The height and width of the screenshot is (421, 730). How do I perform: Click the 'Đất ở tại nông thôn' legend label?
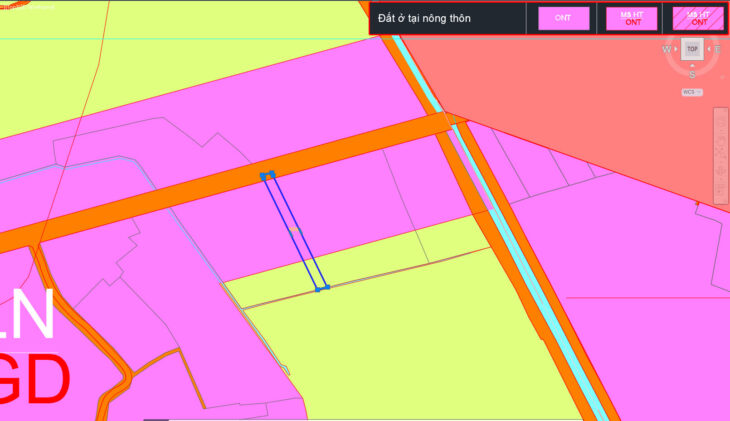pos(425,18)
